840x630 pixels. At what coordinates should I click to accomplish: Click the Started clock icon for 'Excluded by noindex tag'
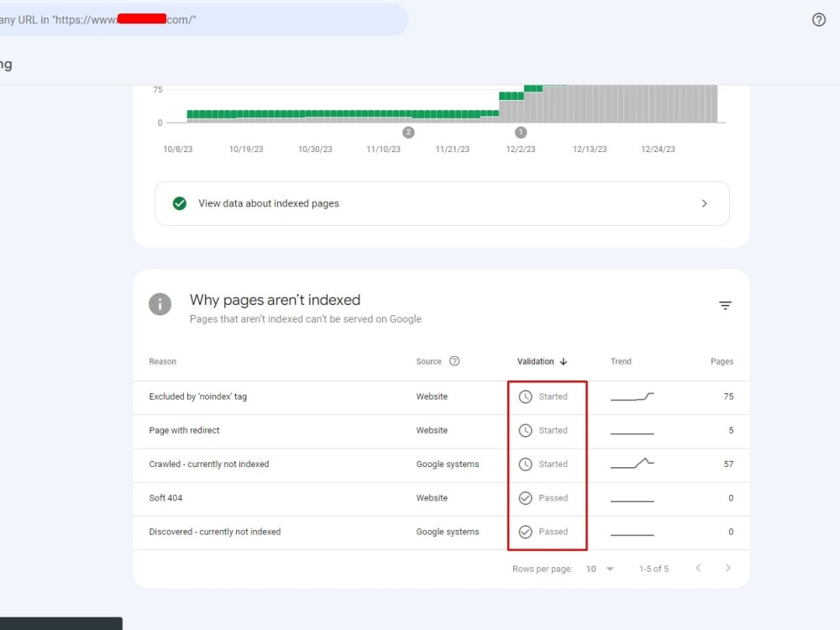[527, 396]
